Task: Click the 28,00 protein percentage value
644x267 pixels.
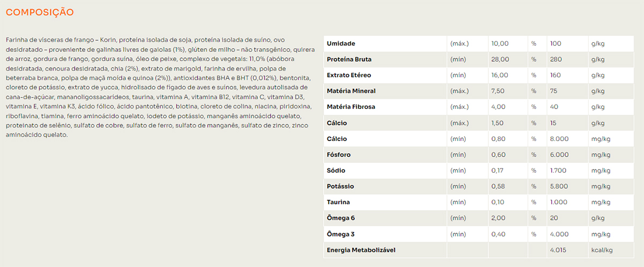Action: [x=500, y=60]
